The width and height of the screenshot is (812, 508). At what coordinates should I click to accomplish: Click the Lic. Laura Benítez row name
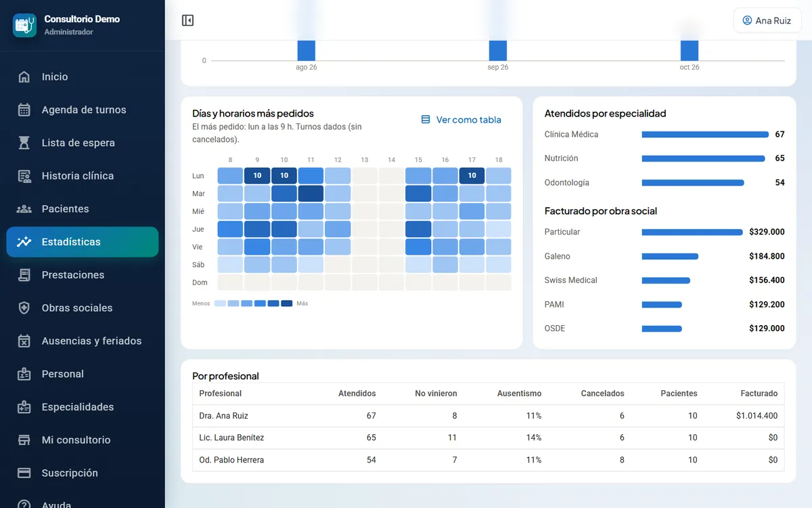coord(231,438)
